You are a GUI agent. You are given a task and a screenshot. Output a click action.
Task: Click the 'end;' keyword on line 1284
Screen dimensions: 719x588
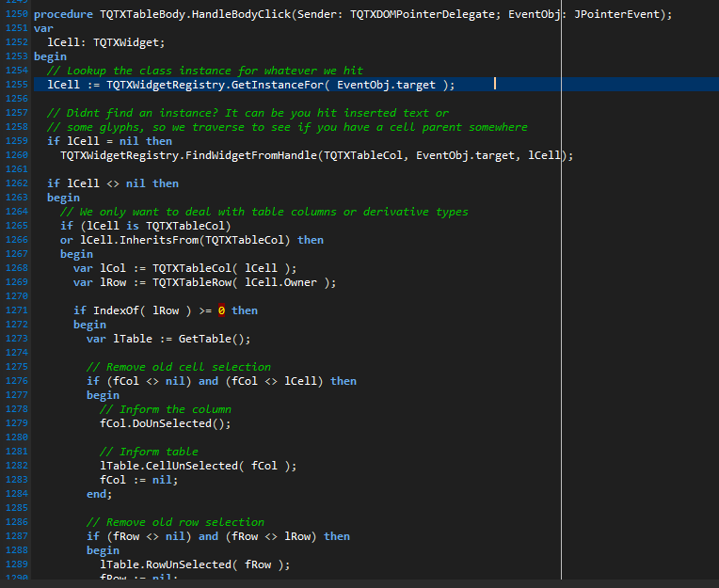(99, 494)
